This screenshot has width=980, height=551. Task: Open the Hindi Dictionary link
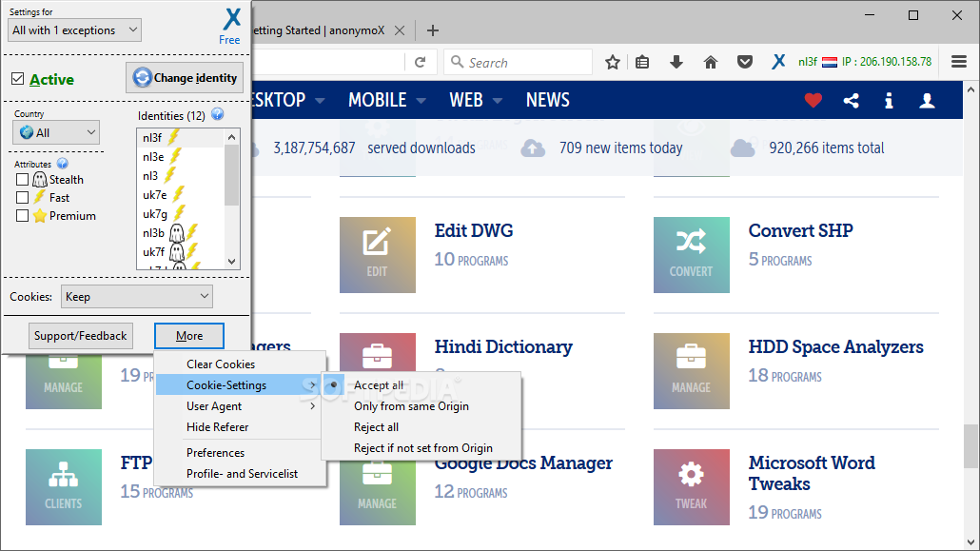point(503,346)
